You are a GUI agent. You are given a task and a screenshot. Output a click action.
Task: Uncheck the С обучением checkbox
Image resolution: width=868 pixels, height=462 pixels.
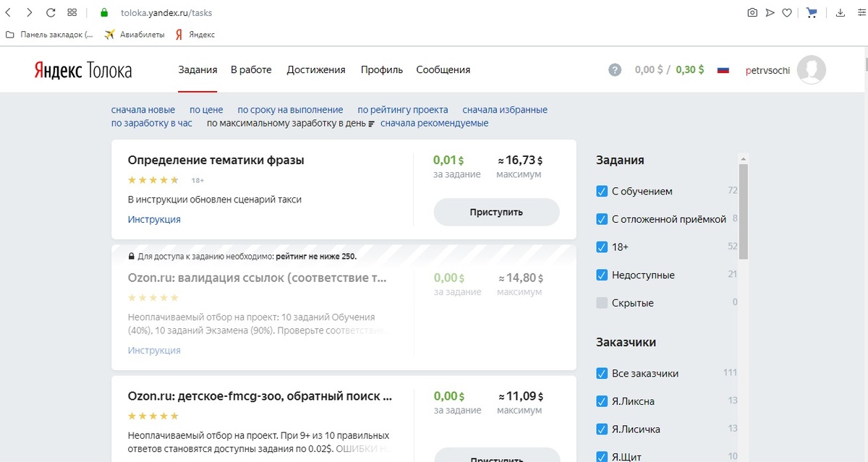pyautogui.click(x=602, y=192)
